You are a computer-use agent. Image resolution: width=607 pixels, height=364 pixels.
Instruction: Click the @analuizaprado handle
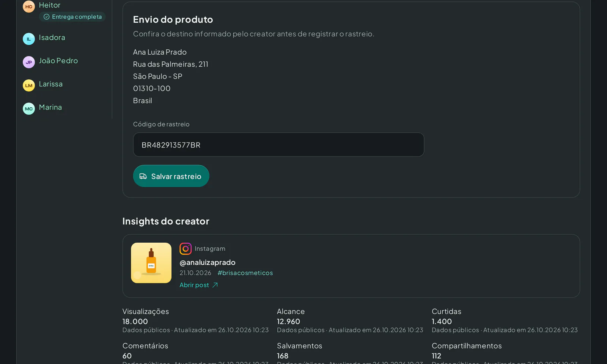click(208, 262)
